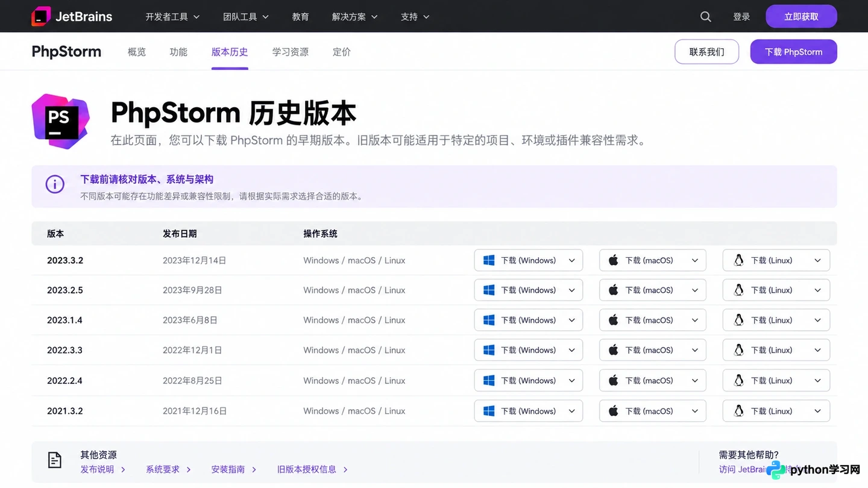Open 下载 (macOS) dropdown for version 2022.2.4

click(652, 380)
